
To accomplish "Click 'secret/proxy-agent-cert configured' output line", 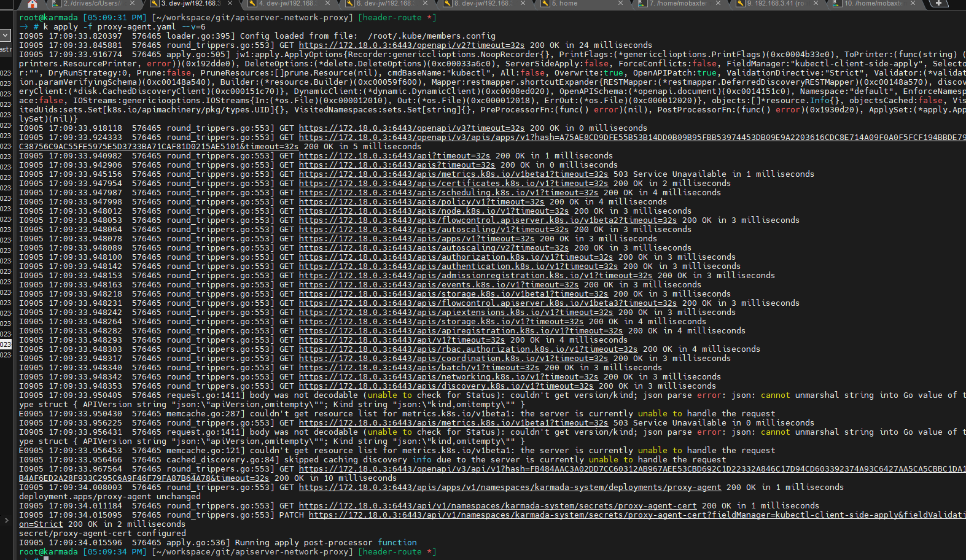I will coord(103,533).
